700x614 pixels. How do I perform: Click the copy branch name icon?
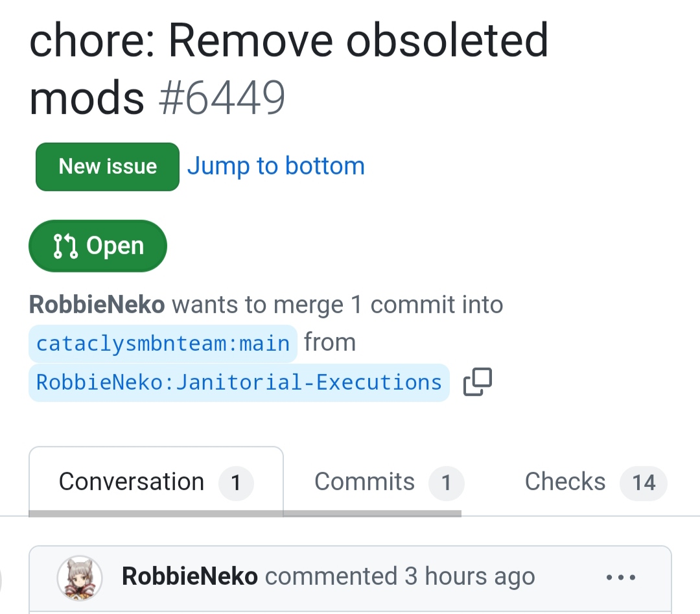pyautogui.click(x=478, y=382)
